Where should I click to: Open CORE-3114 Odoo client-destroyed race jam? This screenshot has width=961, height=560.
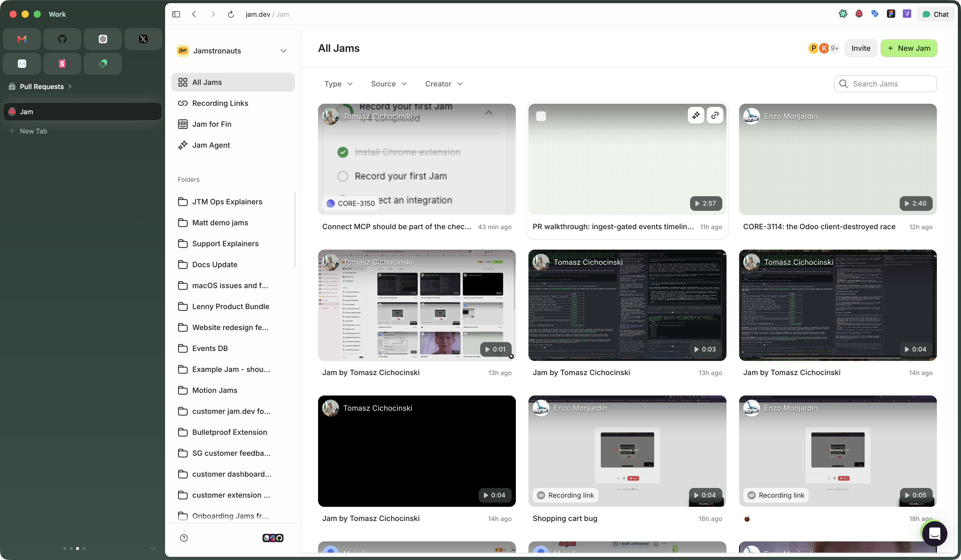pyautogui.click(x=819, y=227)
